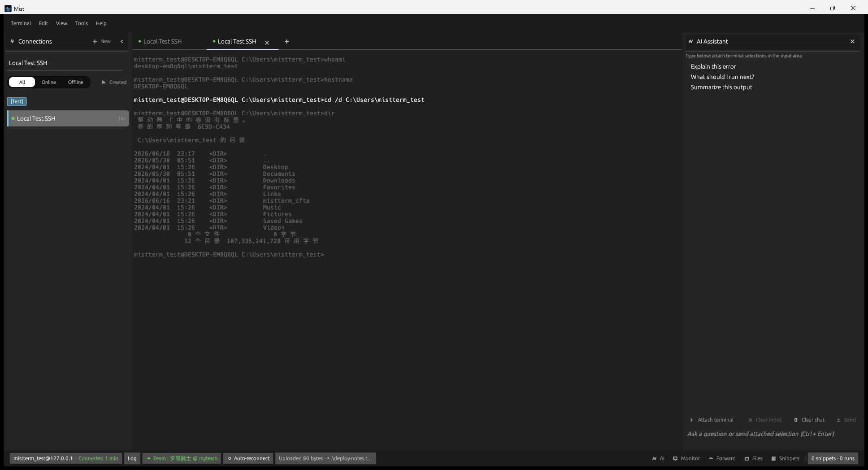Collapse the Connections sidebar chevron

122,41
